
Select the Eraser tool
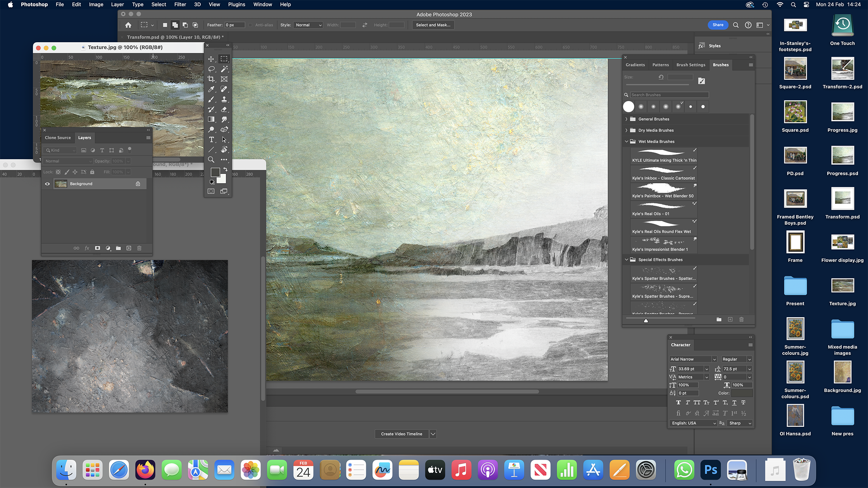[x=224, y=109]
